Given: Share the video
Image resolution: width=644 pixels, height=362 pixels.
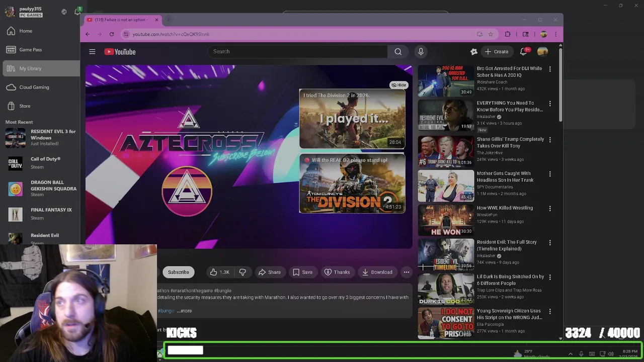Looking at the screenshot, I should pos(269,272).
